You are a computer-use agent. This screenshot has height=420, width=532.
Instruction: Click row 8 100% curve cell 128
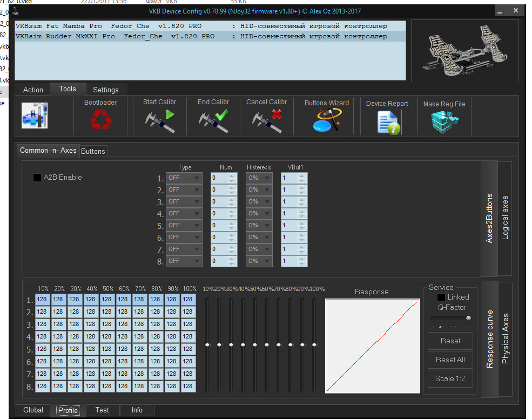pyautogui.click(x=188, y=386)
